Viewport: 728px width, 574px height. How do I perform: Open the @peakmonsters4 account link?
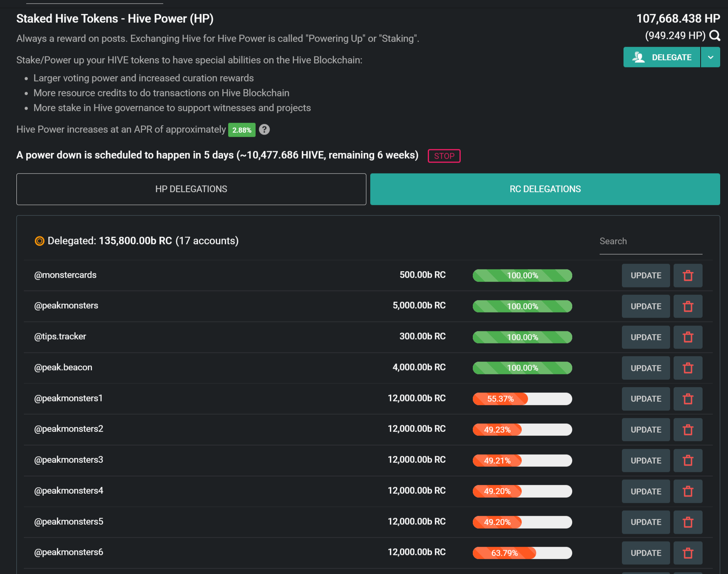click(69, 491)
